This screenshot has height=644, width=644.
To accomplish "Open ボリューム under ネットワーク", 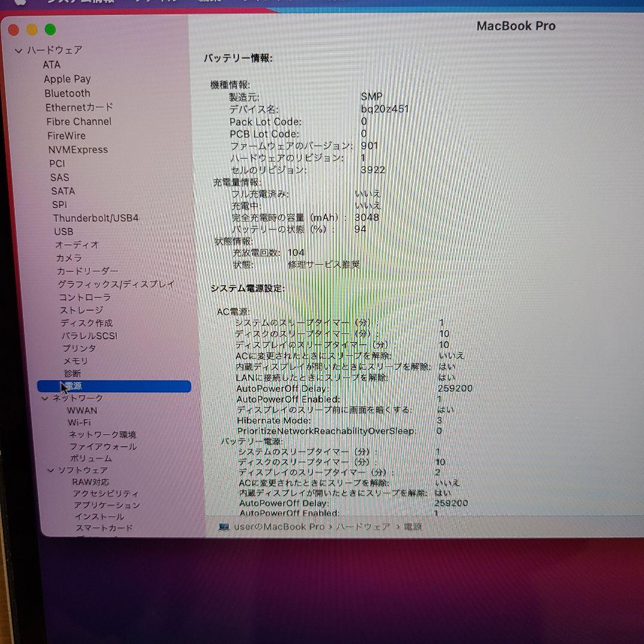I will tap(91, 459).
